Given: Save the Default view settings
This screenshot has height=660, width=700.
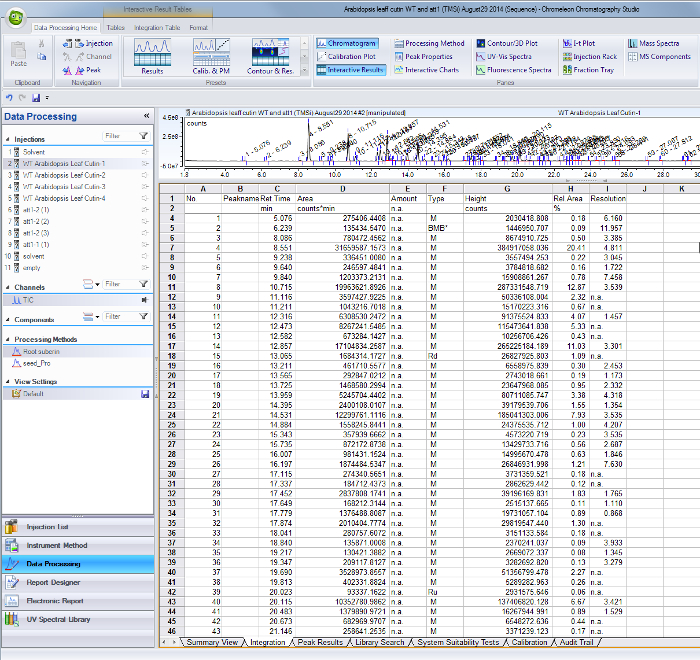Looking at the screenshot, I should 147,394.
